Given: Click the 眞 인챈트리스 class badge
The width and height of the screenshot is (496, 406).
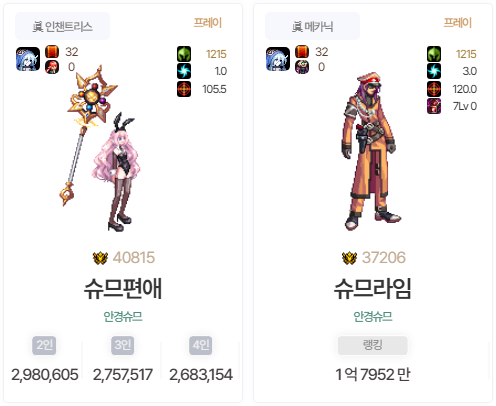Looking at the screenshot, I should (62, 26).
